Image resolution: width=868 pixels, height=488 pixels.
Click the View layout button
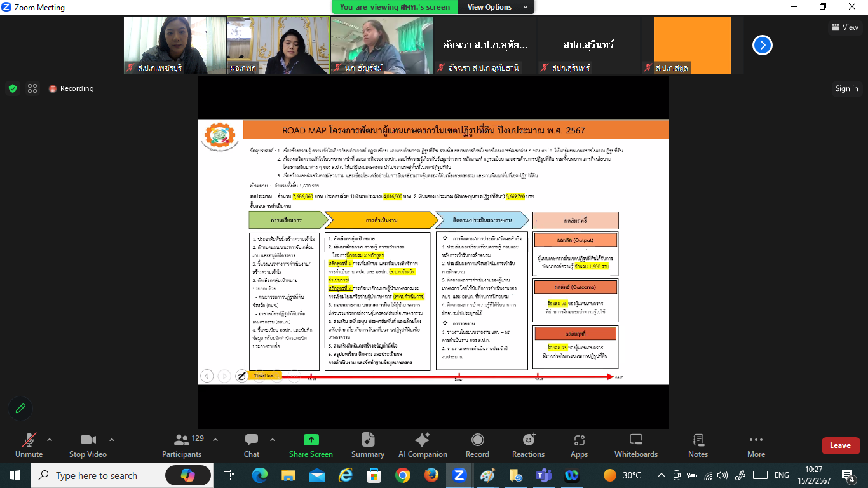(845, 27)
